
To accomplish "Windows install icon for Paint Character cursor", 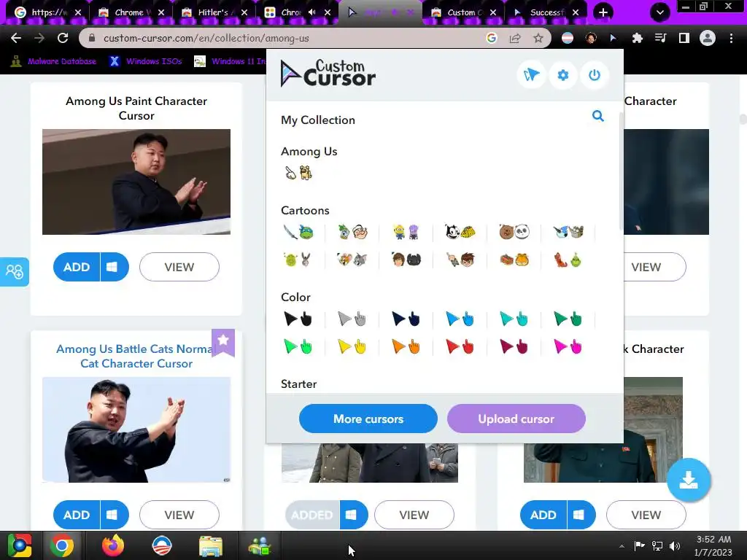I will [115, 267].
